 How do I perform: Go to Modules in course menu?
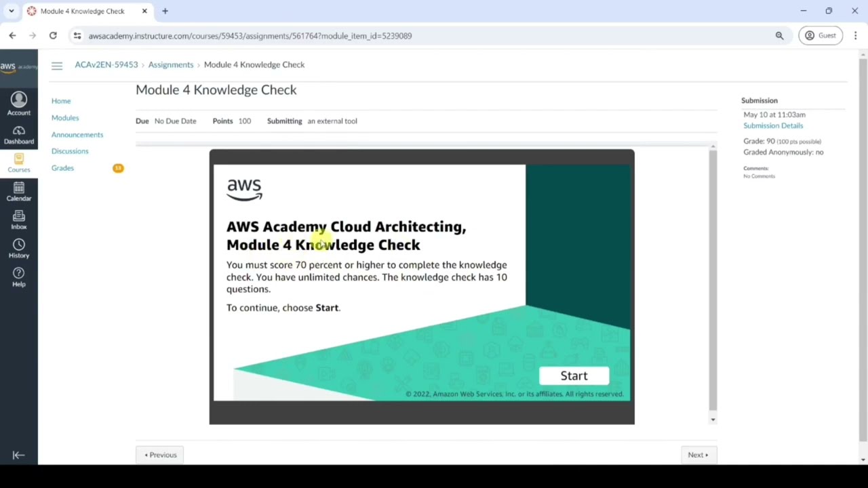(65, 118)
